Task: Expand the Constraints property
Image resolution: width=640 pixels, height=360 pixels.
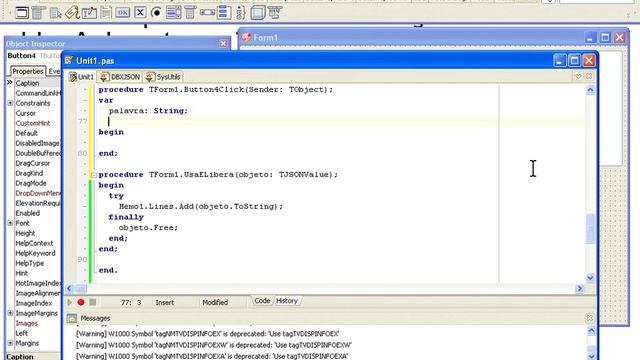Action: tap(10, 103)
